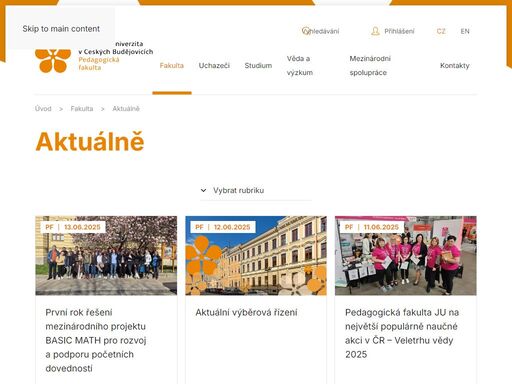Go to the Úvod breadcrumb
The width and height of the screenshot is (512, 384).
[x=43, y=109]
